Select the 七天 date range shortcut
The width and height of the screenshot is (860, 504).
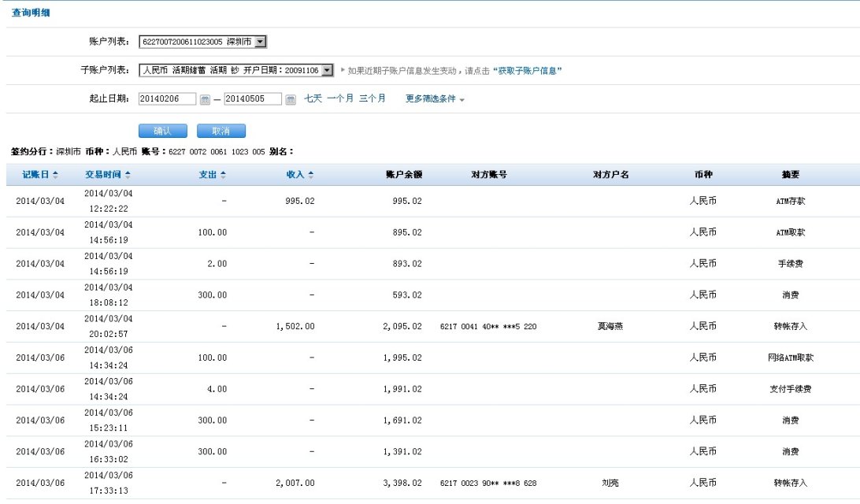[313, 98]
